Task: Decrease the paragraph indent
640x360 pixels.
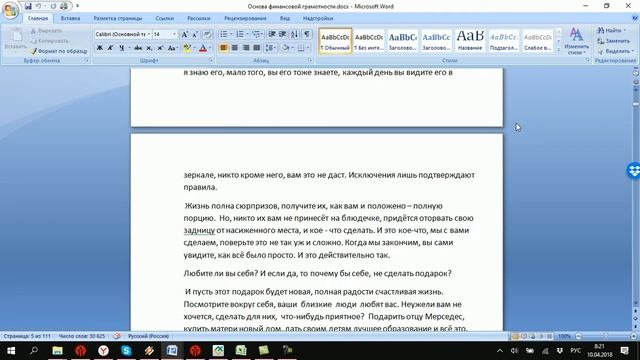Action: (272, 34)
